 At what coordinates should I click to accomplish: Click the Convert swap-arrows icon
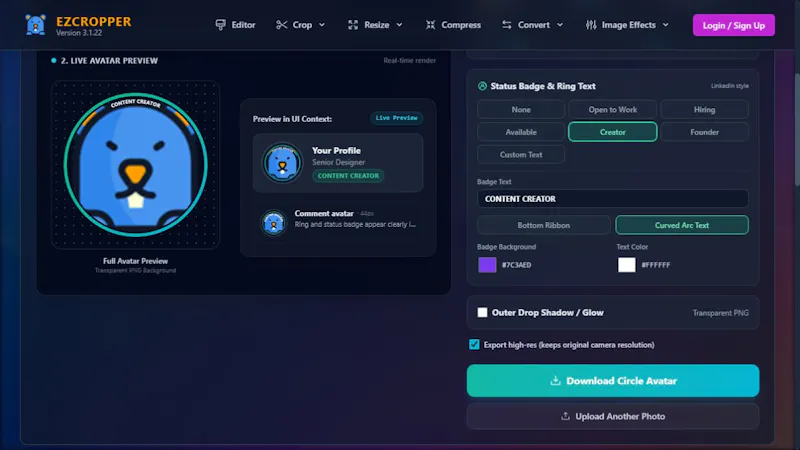click(x=507, y=25)
